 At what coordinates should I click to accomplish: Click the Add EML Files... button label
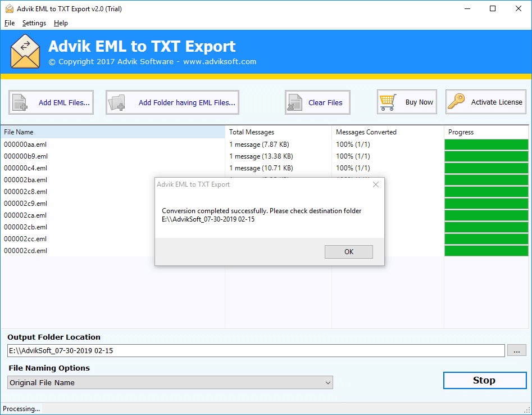point(64,102)
